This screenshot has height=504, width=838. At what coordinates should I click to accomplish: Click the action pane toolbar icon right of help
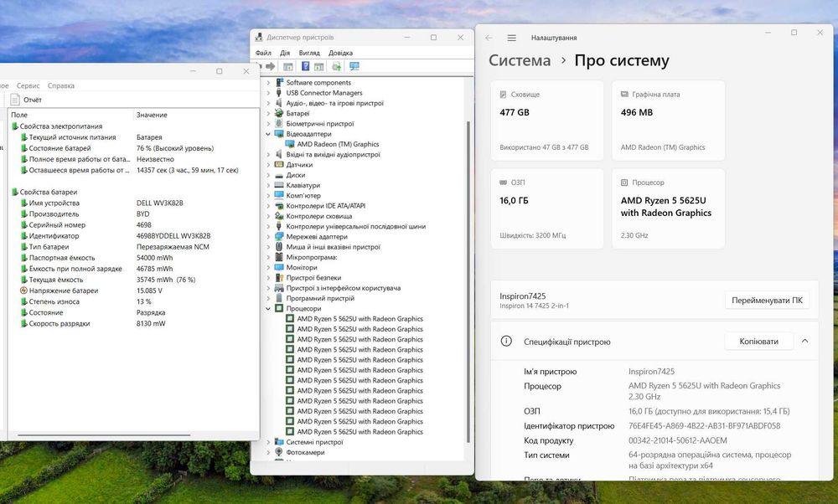tap(319, 66)
